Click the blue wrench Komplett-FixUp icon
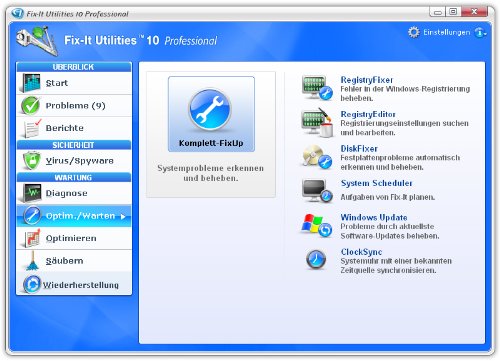This screenshot has height=361, width=500. [210, 110]
